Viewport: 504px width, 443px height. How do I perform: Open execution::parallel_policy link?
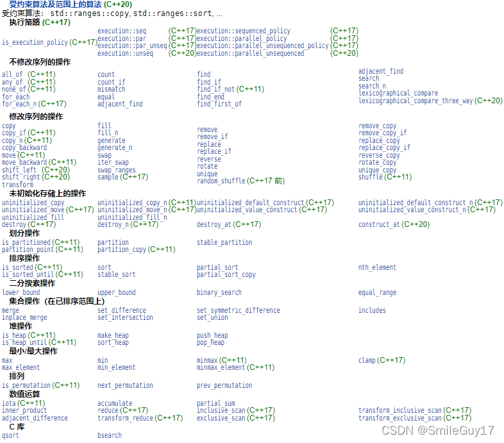242,38
